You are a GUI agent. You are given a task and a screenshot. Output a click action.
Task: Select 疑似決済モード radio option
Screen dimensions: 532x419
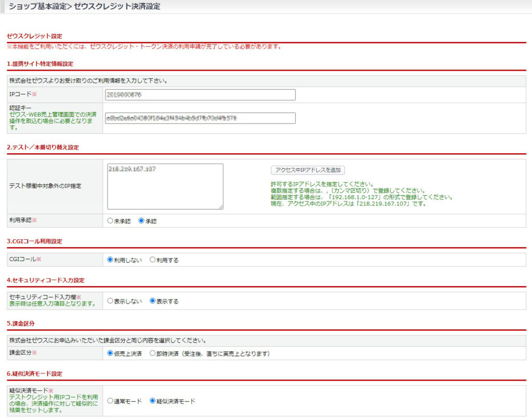[153, 401]
